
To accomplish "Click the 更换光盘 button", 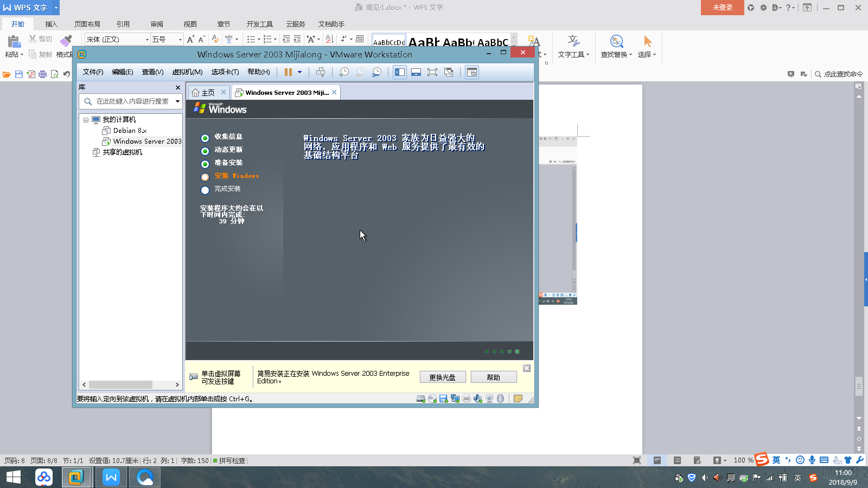I will point(443,377).
